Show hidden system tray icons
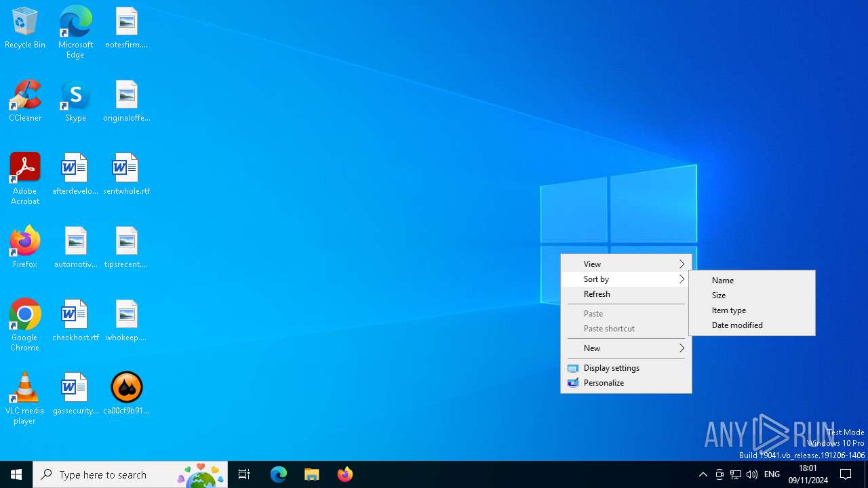The image size is (868, 488). tap(703, 474)
